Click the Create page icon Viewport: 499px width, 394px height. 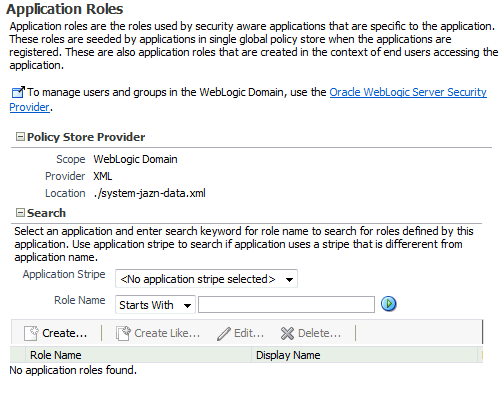pyautogui.click(x=31, y=333)
